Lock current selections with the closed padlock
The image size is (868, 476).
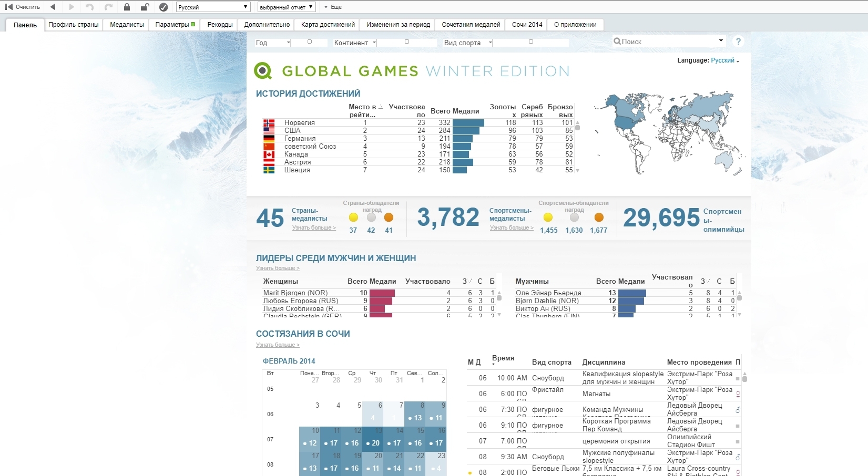(x=127, y=7)
